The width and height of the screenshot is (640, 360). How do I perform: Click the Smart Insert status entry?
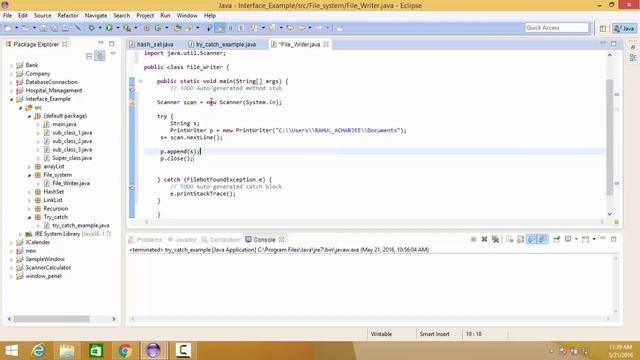pos(434,334)
